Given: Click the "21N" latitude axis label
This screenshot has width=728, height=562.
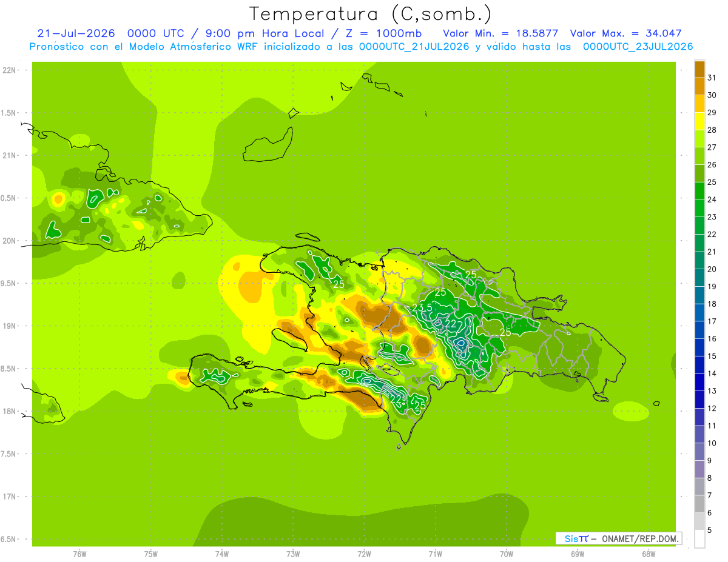Looking at the screenshot, I should 10,155.
